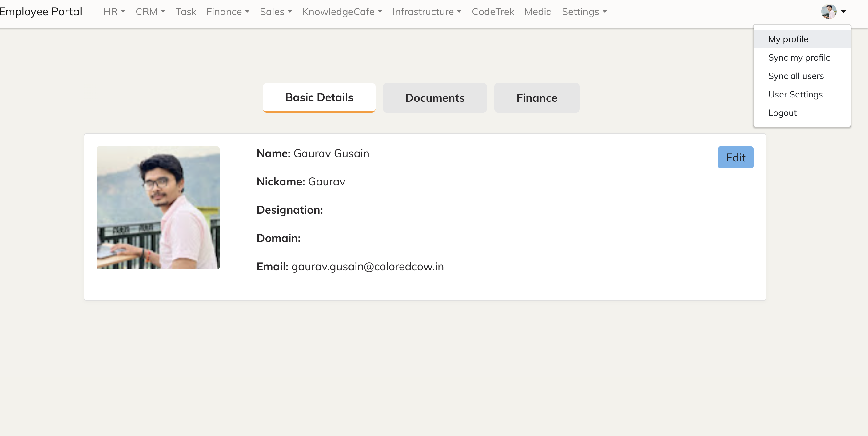Switch to the Documents tab
Image resolution: width=868 pixels, height=436 pixels.
tap(434, 98)
